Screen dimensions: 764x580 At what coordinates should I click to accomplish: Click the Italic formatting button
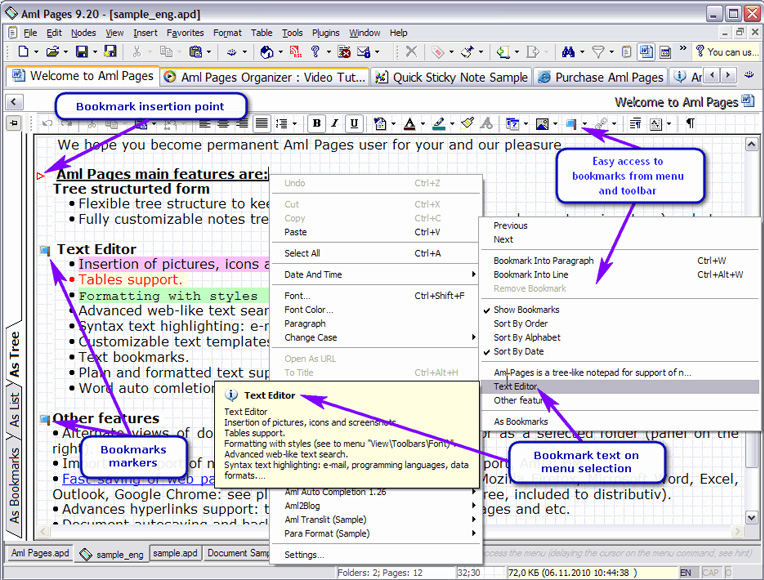pyautogui.click(x=335, y=124)
